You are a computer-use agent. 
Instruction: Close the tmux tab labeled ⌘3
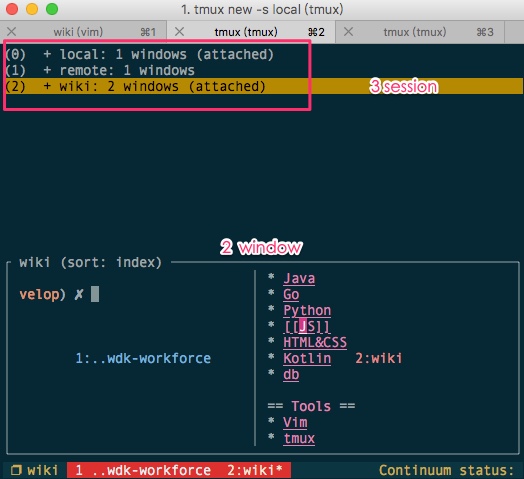348,32
